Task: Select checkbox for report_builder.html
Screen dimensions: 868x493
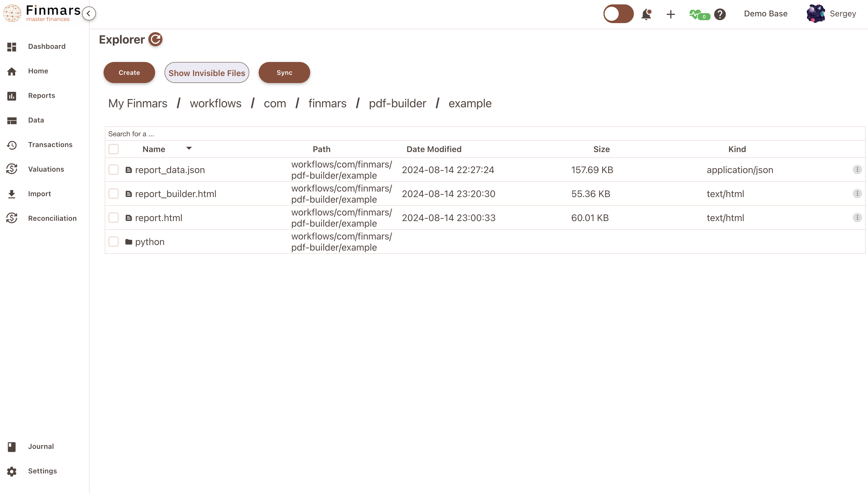Action: click(x=114, y=194)
